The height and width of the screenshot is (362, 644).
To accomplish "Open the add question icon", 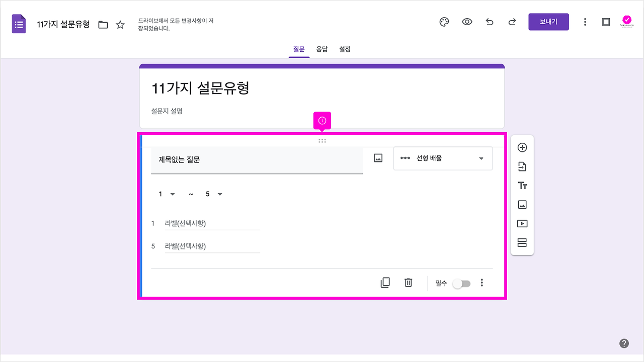I will click(522, 147).
